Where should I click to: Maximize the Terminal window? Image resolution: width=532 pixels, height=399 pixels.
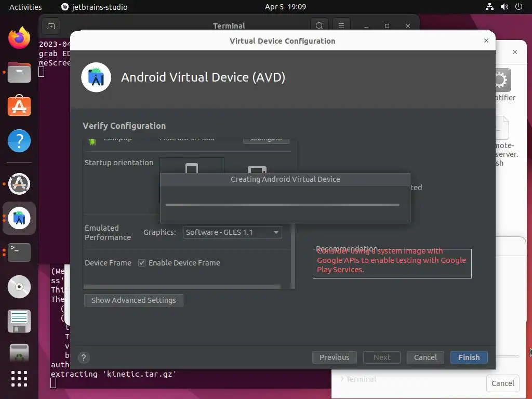click(387, 26)
